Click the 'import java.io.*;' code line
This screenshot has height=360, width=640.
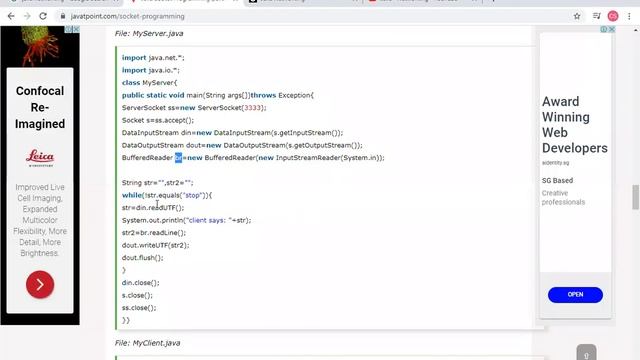coord(151,70)
